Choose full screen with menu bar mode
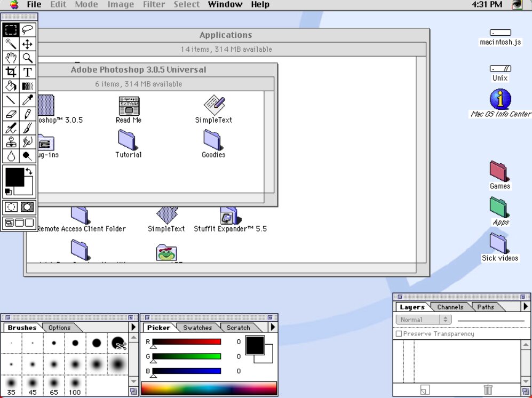Image resolution: width=532 pixels, height=398 pixels. (x=19, y=223)
